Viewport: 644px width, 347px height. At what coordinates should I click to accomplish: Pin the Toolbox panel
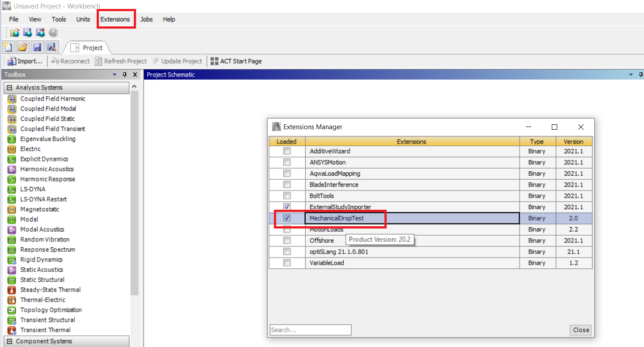click(125, 75)
